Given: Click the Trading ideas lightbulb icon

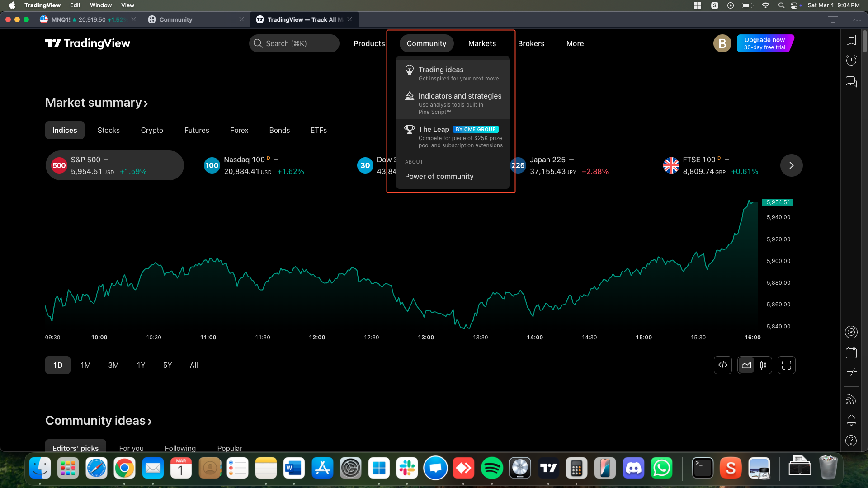Looking at the screenshot, I should coord(409,70).
